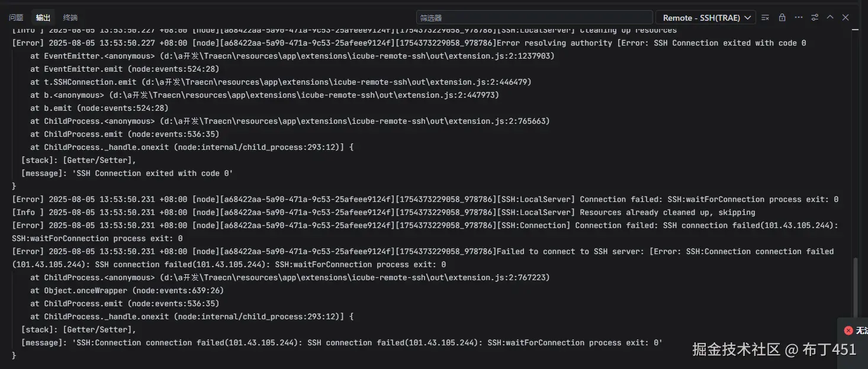Close the output panel
The image size is (868, 369).
[x=846, y=18]
